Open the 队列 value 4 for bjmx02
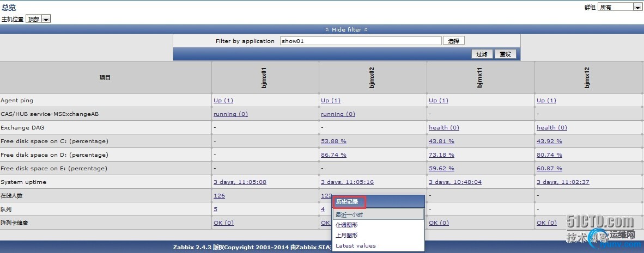 pyautogui.click(x=323, y=209)
